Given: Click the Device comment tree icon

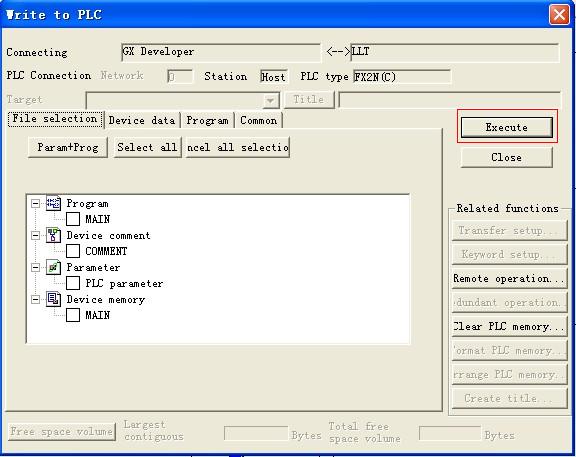Looking at the screenshot, I should 53,235.
